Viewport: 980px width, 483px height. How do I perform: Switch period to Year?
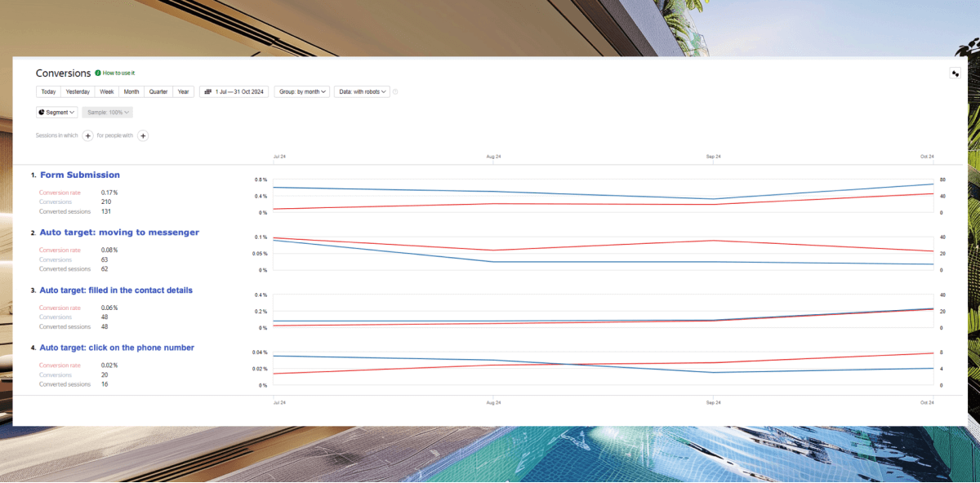point(184,92)
